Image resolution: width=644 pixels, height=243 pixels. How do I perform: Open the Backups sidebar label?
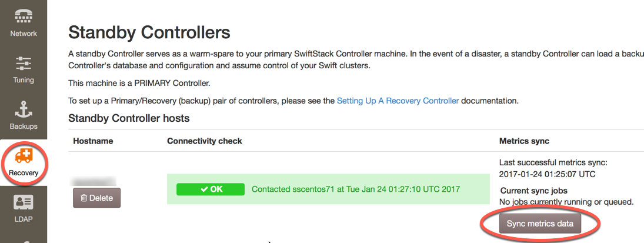point(24,127)
